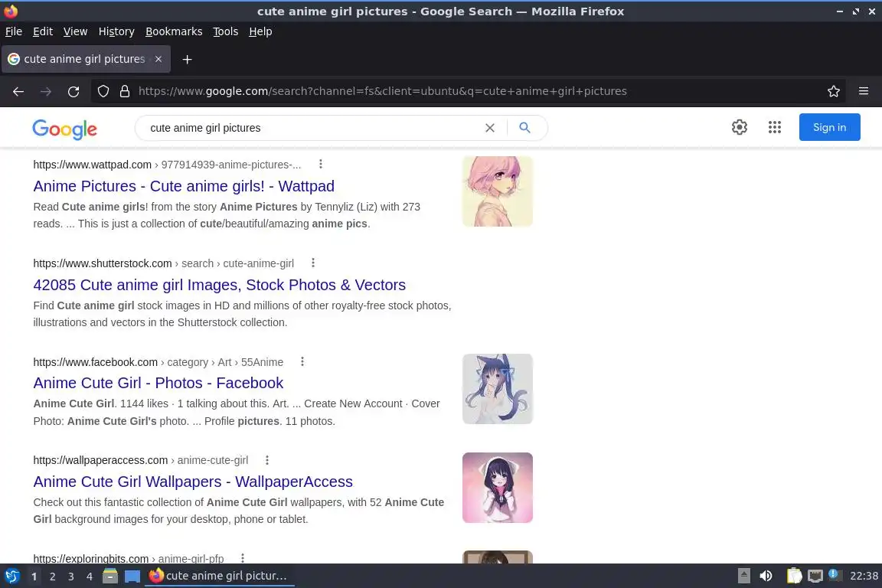Open Anime Cute Girl Wallpapers - WallpaperAccess link
Image resolution: width=882 pixels, height=588 pixels.
point(193,482)
